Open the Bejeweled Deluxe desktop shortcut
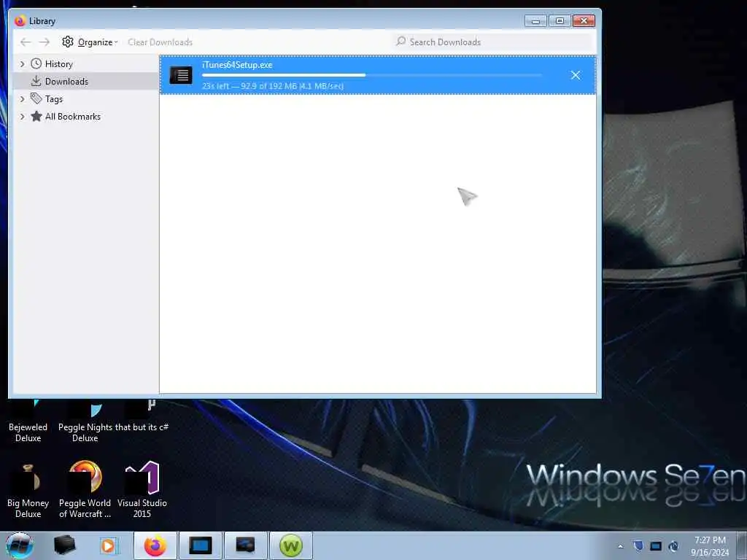The width and height of the screenshot is (747, 560). pyautogui.click(x=28, y=423)
